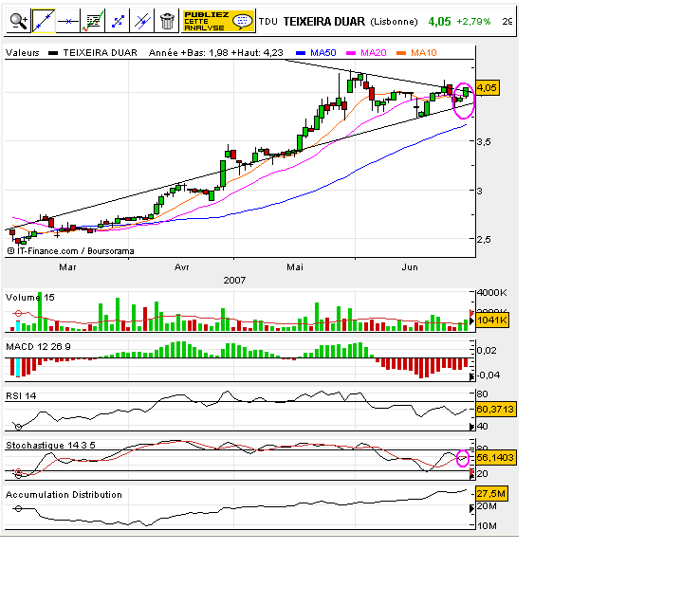The width and height of the screenshot is (700, 604).
Task: Click the Mai month label
Action: [295, 267]
